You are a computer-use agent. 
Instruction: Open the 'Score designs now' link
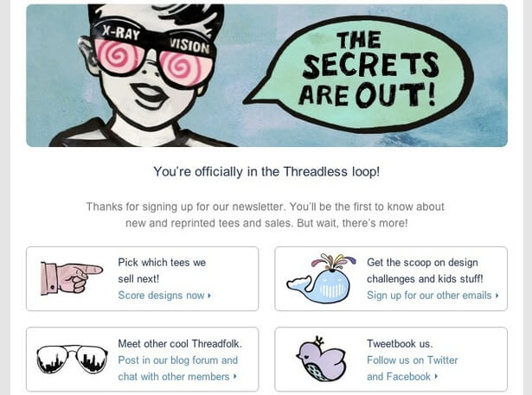tap(161, 296)
